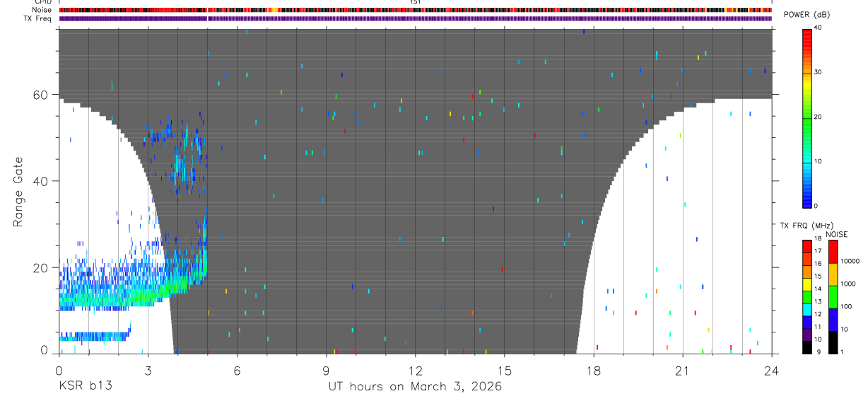Viewport: 868px width, 401px height.
Task: Click the purple TX Freq strip above plot
Action: coord(416,18)
